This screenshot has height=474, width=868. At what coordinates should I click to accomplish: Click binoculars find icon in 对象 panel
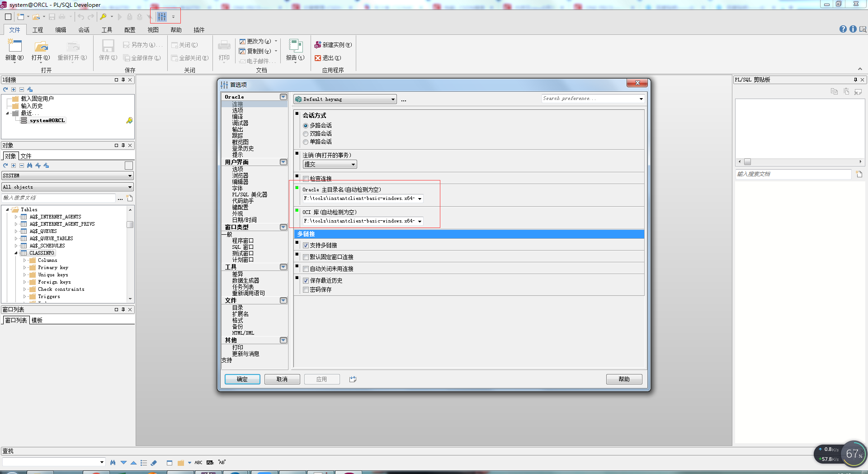click(x=30, y=166)
